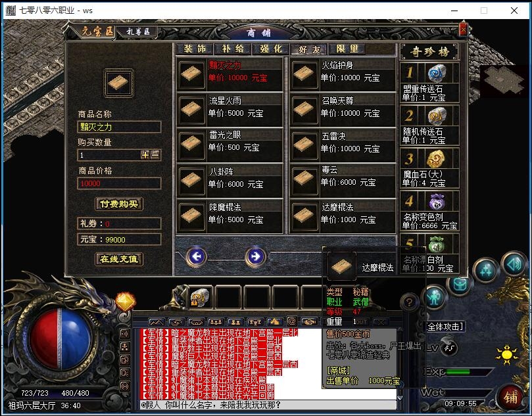532x416 pixels.
Task: Click the 名称变色剂 purple potion icon
Action: pos(433,202)
